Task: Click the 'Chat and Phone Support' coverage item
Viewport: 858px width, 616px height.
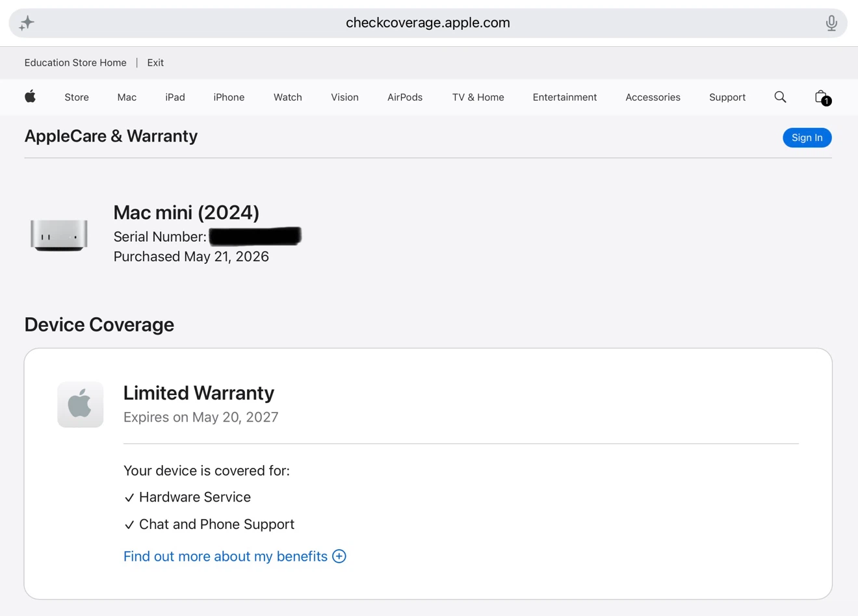Action: [x=209, y=524]
